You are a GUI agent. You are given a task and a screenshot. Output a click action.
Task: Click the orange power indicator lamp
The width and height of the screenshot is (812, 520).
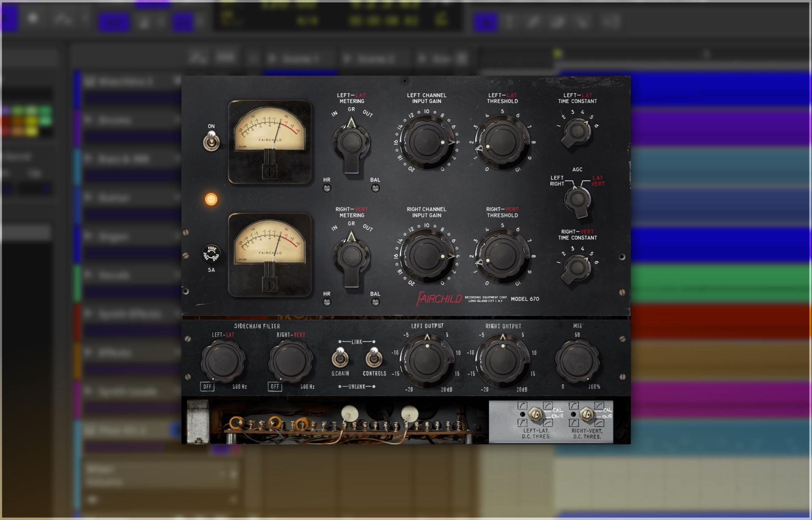(x=211, y=199)
